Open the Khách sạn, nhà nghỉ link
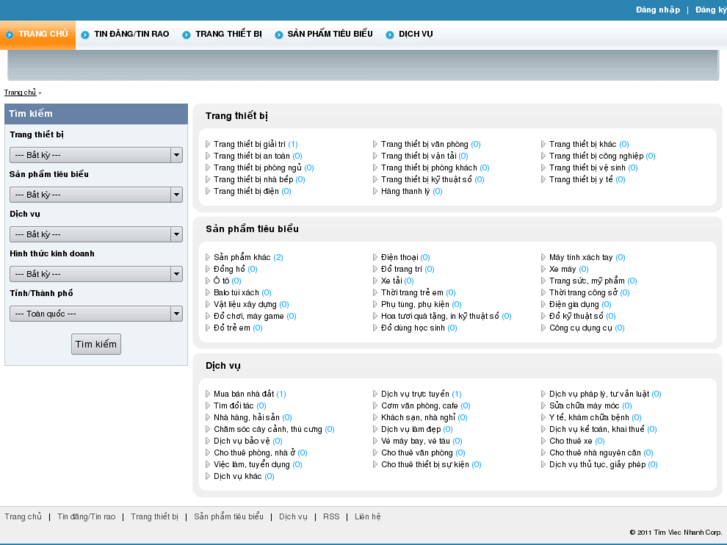 tap(418, 417)
